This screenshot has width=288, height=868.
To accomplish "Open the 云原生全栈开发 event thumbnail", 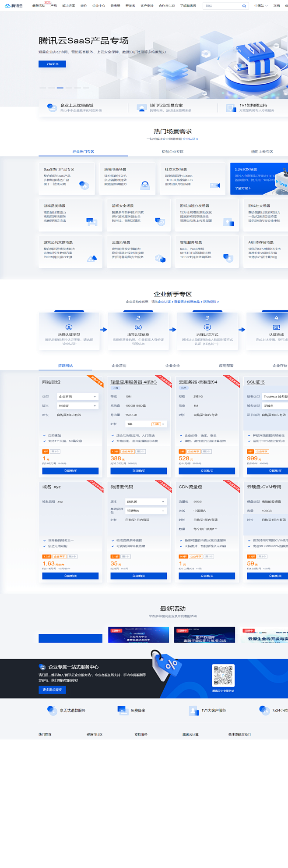I will pos(265,635).
